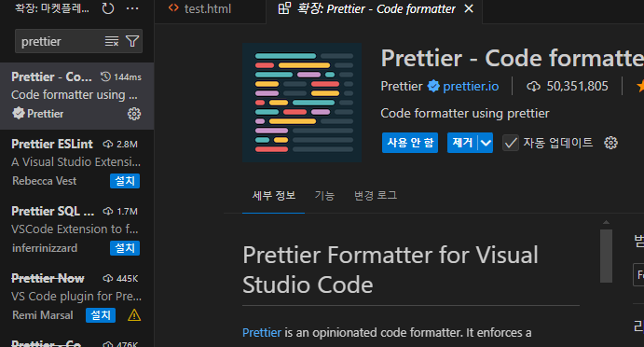Image resolution: width=644 pixels, height=347 pixels.
Task: Follow the blue Prettier link in readme
Action: (262, 332)
